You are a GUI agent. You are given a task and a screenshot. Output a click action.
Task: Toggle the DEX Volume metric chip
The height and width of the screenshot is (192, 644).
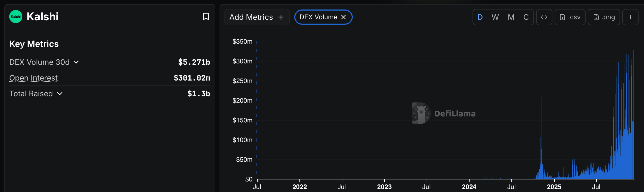coord(318,17)
